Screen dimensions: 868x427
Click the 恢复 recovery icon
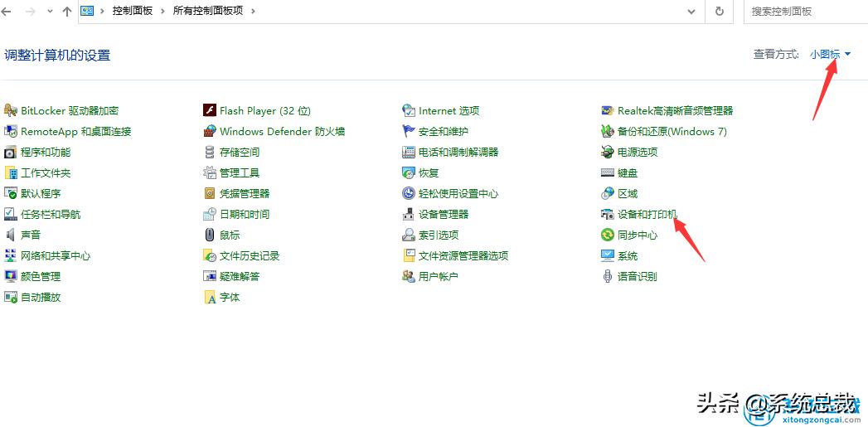coord(409,172)
